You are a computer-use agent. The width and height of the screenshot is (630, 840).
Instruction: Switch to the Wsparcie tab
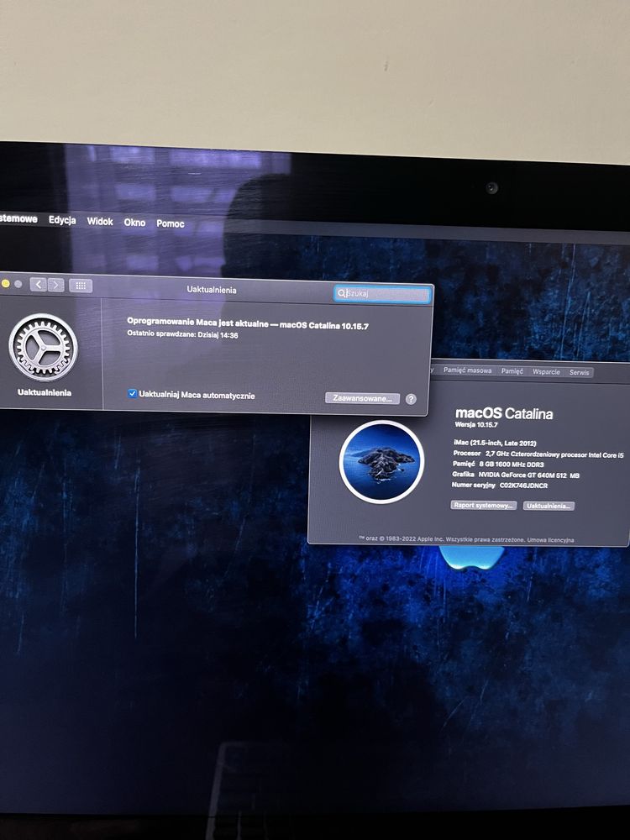(x=546, y=372)
